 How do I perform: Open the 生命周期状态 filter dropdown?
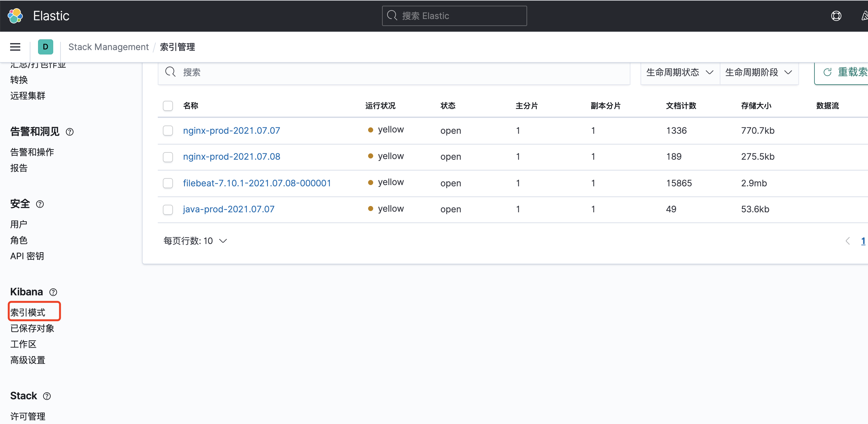680,72
